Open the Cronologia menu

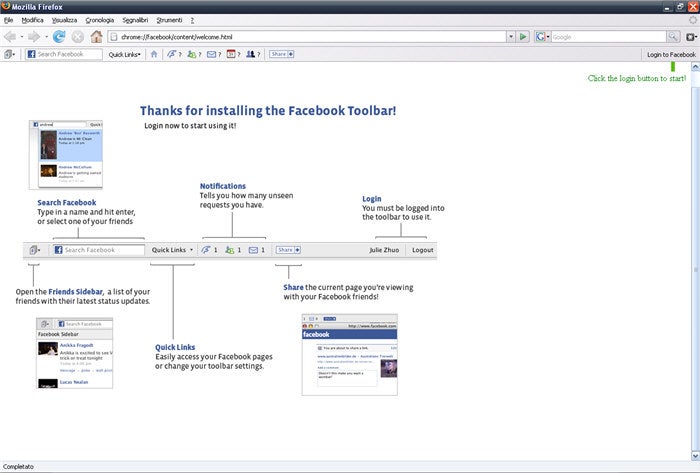[x=100, y=20]
